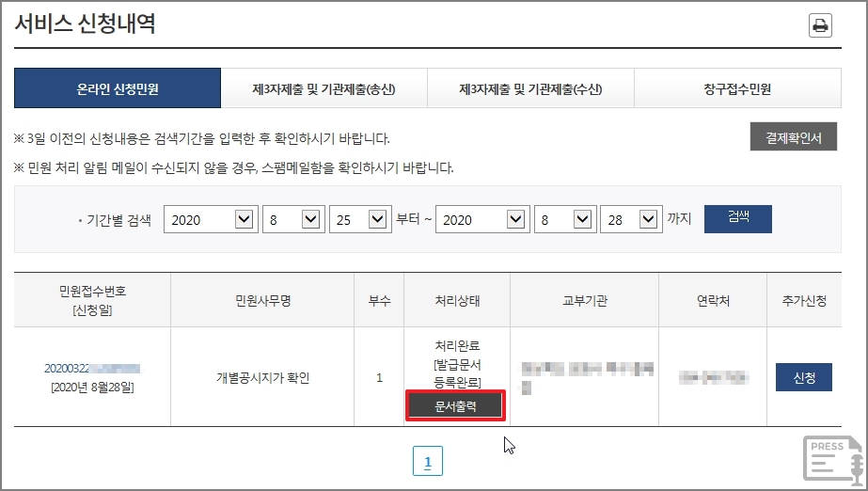Expand the start month dropdown 8
Screen dimensions: 868x491
(293, 219)
